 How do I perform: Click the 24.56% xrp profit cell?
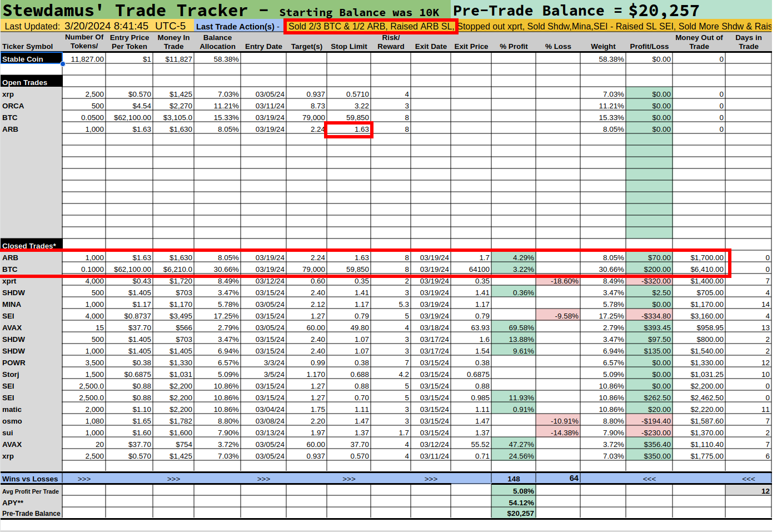click(514, 456)
